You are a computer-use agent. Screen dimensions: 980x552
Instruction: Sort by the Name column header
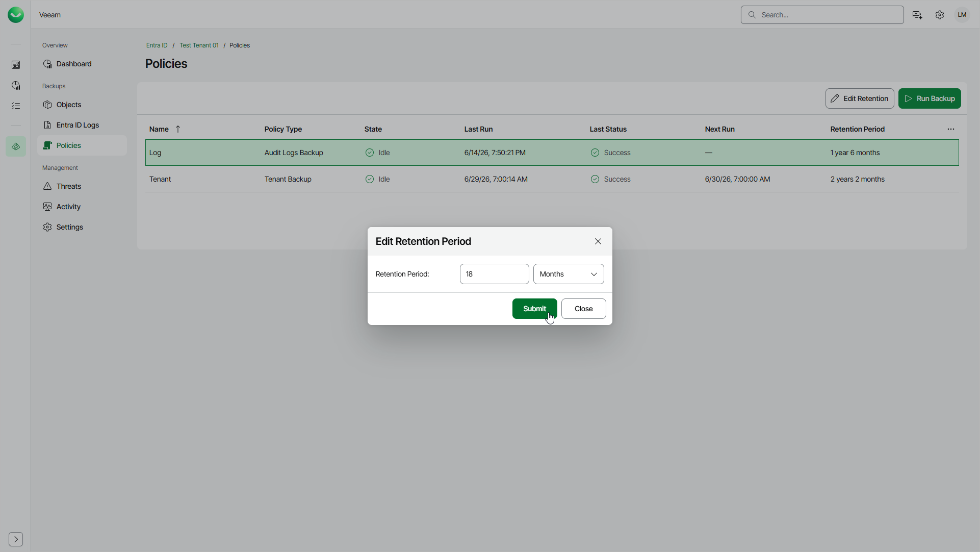(x=159, y=129)
